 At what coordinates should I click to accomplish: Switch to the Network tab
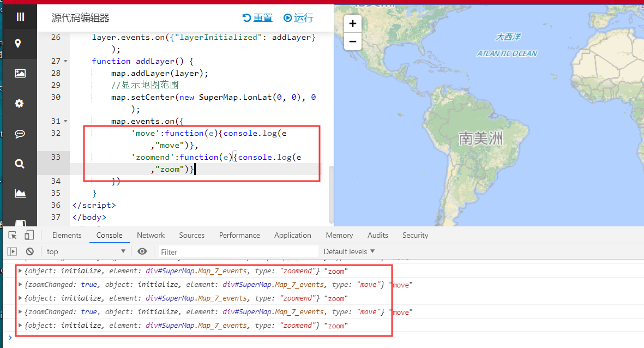(x=151, y=235)
